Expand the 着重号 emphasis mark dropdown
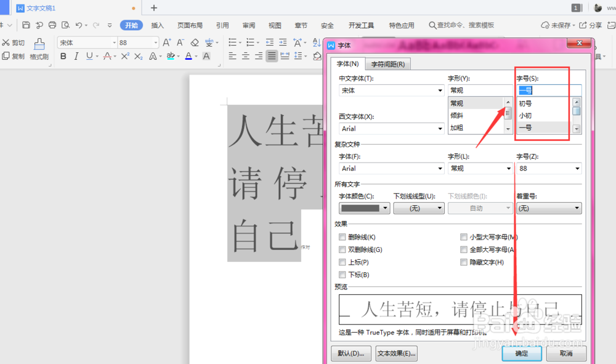The image size is (616, 364). 548,208
